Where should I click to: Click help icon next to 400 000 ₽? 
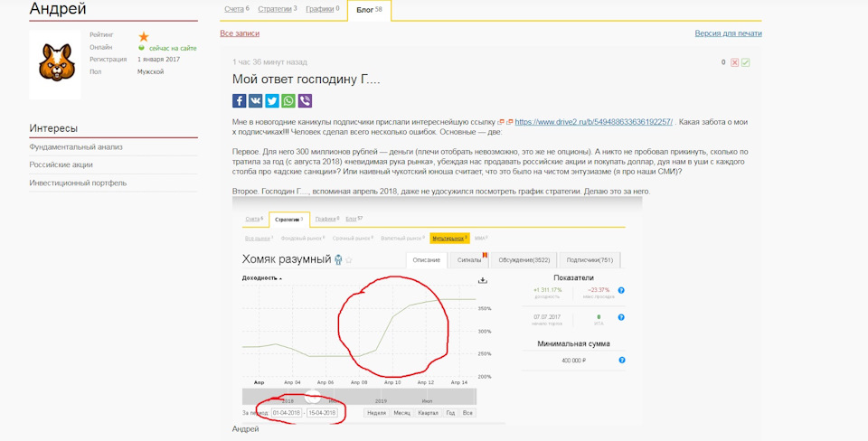pyautogui.click(x=621, y=360)
